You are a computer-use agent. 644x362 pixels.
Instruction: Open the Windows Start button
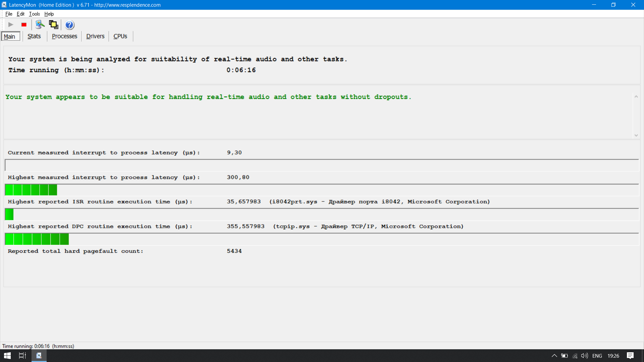[7, 356]
